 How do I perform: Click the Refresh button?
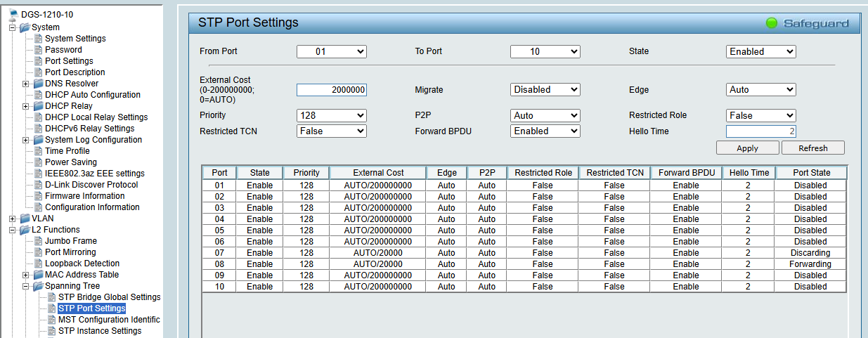point(812,148)
